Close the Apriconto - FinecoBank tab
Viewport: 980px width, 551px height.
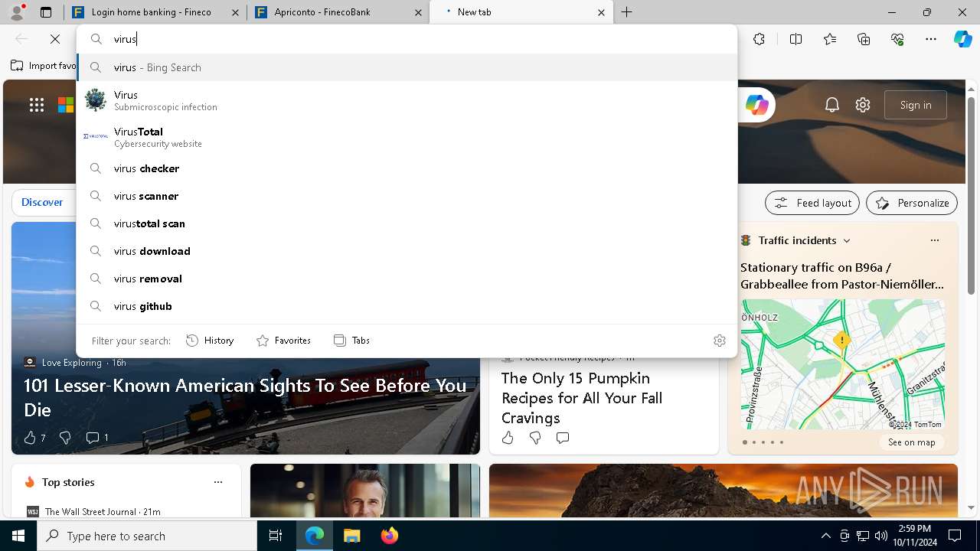[418, 12]
